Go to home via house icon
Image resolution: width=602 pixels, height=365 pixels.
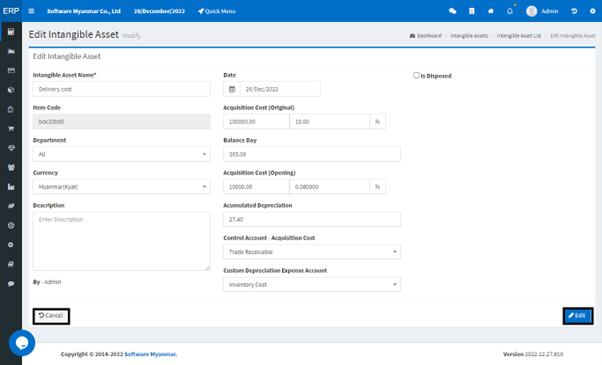(x=491, y=11)
